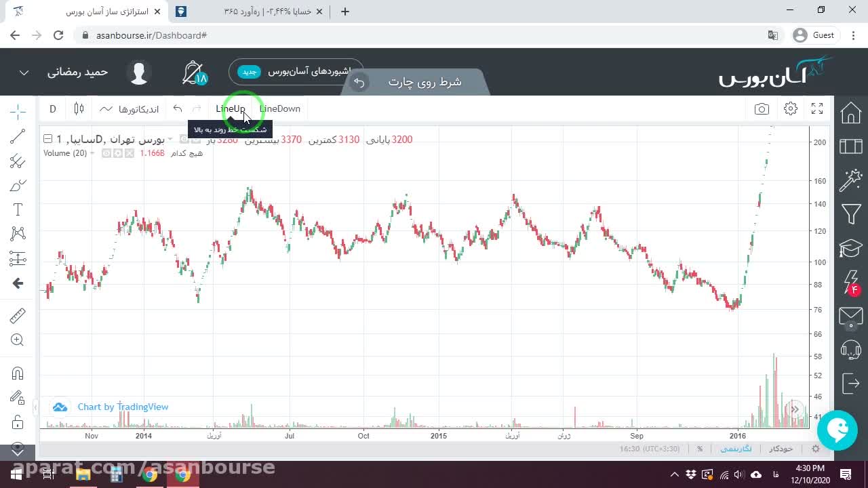Viewport: 868px width, 488px height.
Task: Select the crosshair cursor tool
Action: tap(18, 110)
